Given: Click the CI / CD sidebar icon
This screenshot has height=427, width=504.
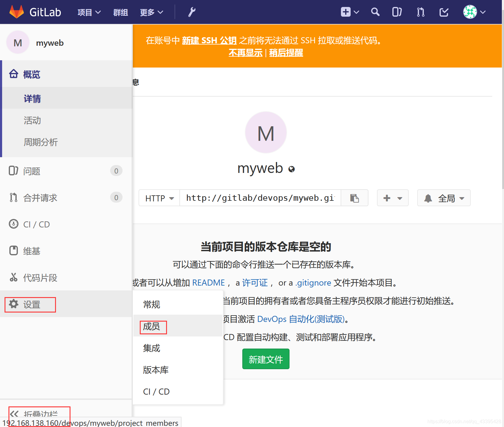Looking at the screenshot, I should click(x=14, y=224).
